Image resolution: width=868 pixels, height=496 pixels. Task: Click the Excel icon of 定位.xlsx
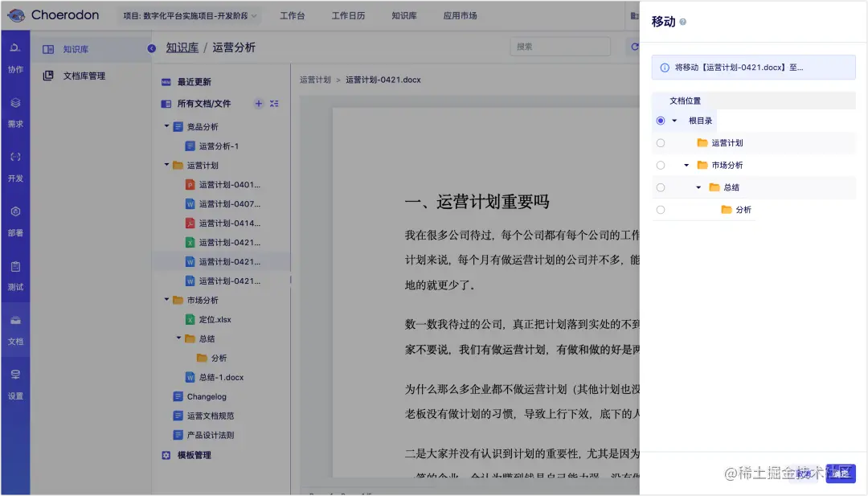(190, 319)
